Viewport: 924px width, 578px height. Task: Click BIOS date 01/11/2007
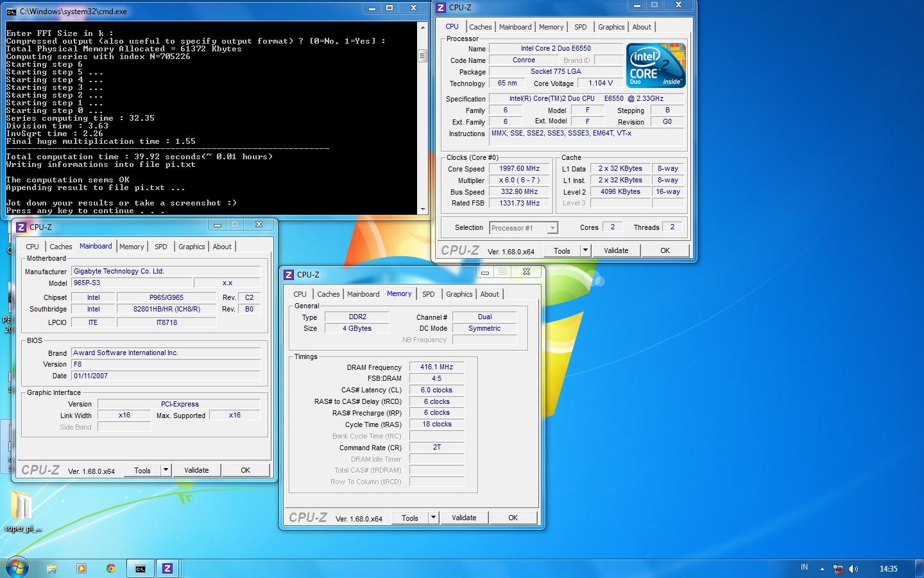tap(166, 376)
